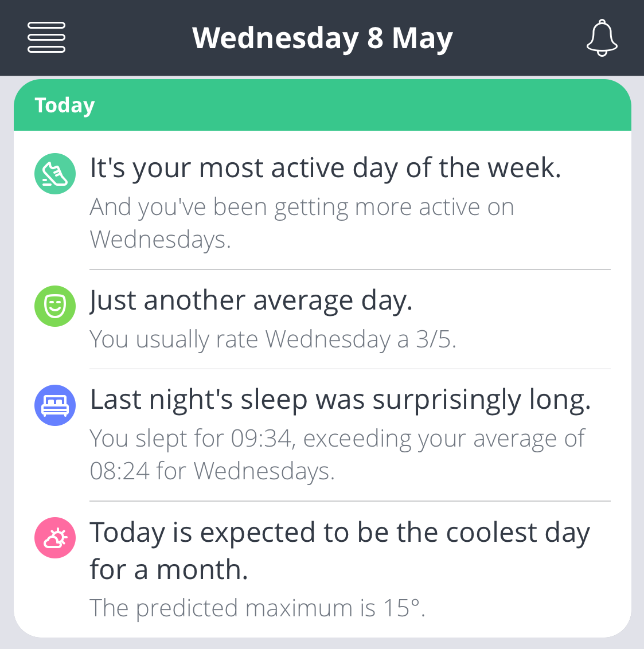Open the hamburger menu
The image size is (644, 649).
46,37
